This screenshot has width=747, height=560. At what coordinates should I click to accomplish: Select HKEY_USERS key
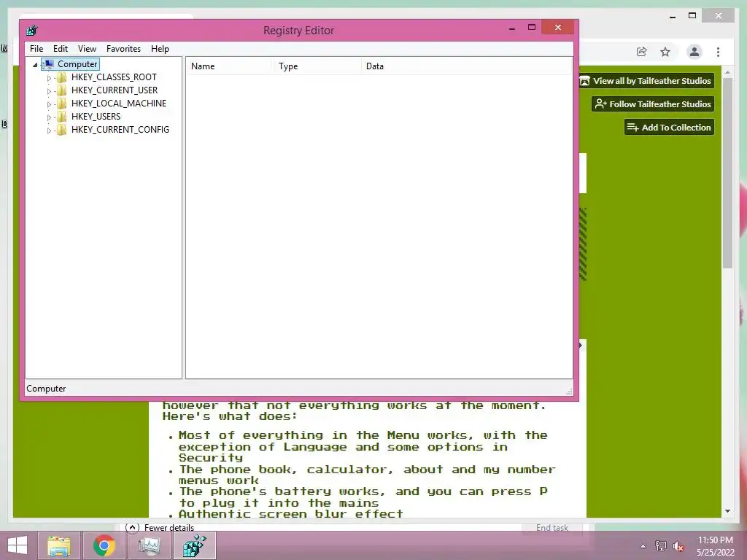pos(96,116)
